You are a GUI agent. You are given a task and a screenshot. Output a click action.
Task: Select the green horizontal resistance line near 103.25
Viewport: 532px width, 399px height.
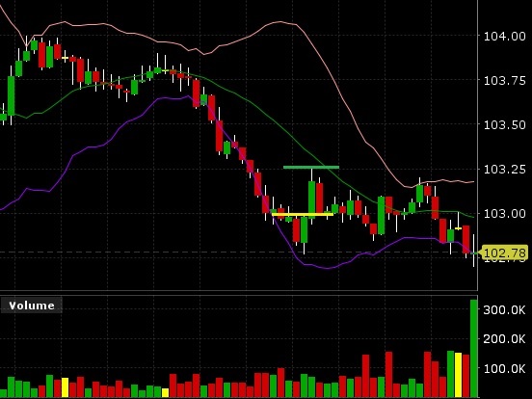[311, 167]
